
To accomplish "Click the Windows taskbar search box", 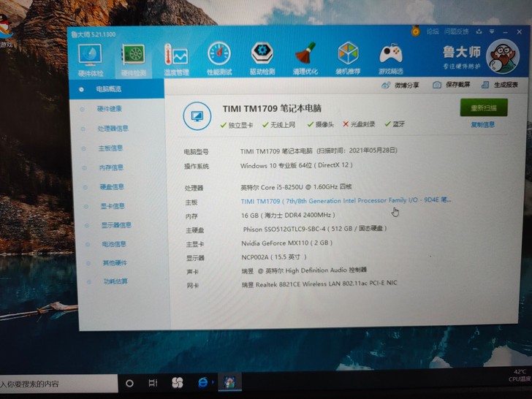I will point(58,384).
